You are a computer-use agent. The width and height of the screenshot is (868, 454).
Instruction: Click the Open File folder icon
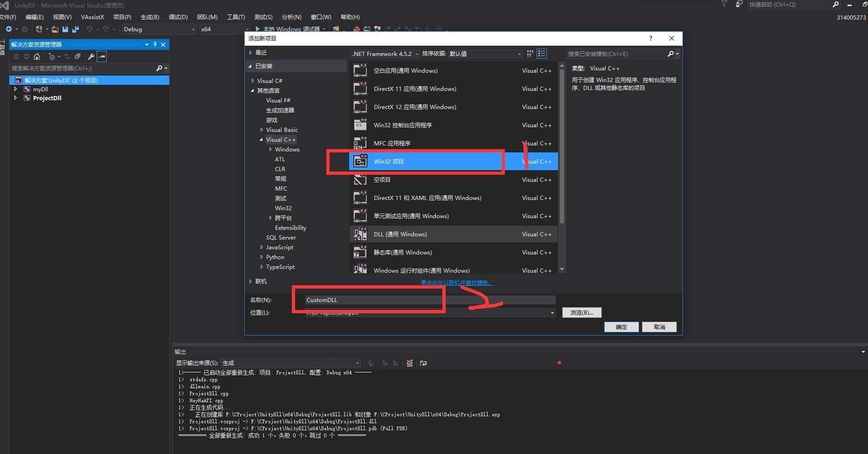pyautogui.click(x=55, y=29)
